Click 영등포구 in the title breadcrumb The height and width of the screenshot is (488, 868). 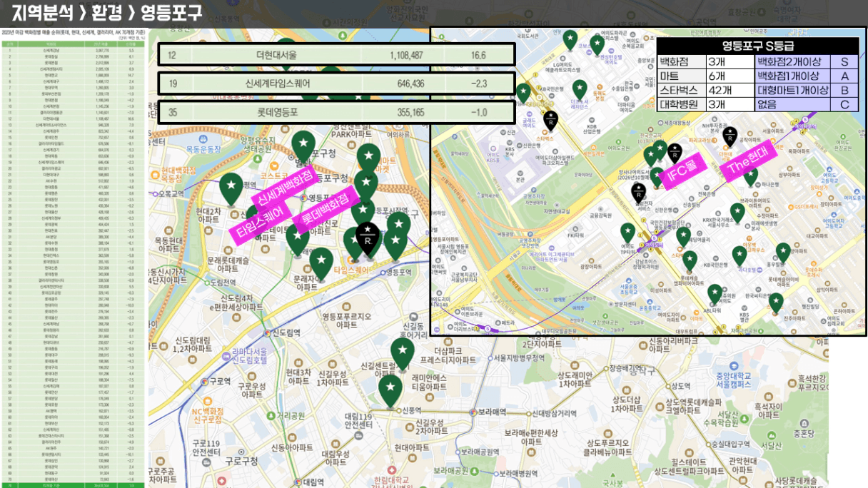coord(171,12)
